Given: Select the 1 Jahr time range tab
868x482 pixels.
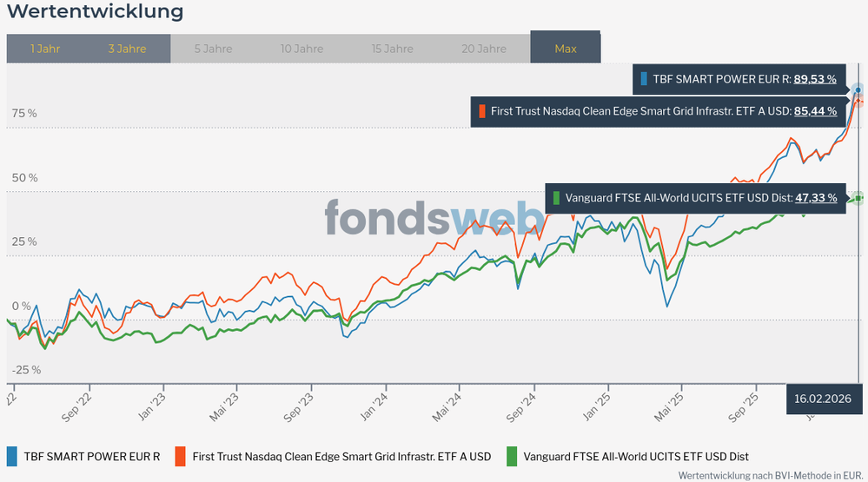Looking at the screenshot, I should click(45, 49).
